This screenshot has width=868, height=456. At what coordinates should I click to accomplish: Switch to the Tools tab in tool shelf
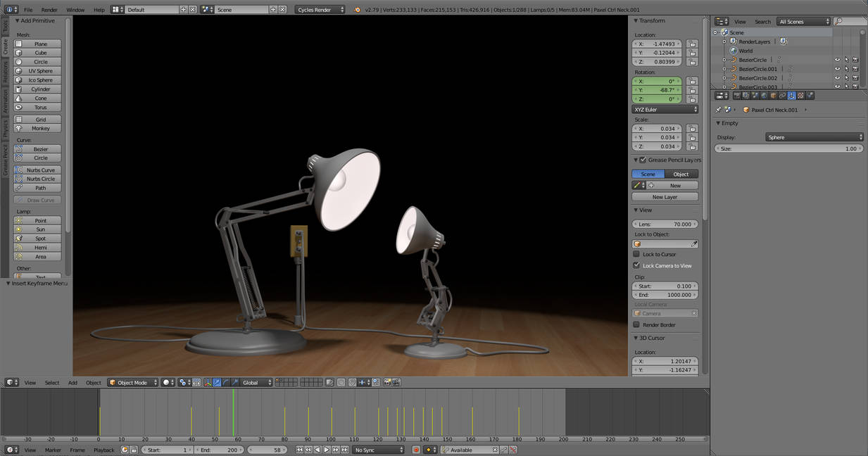[5, 27]
